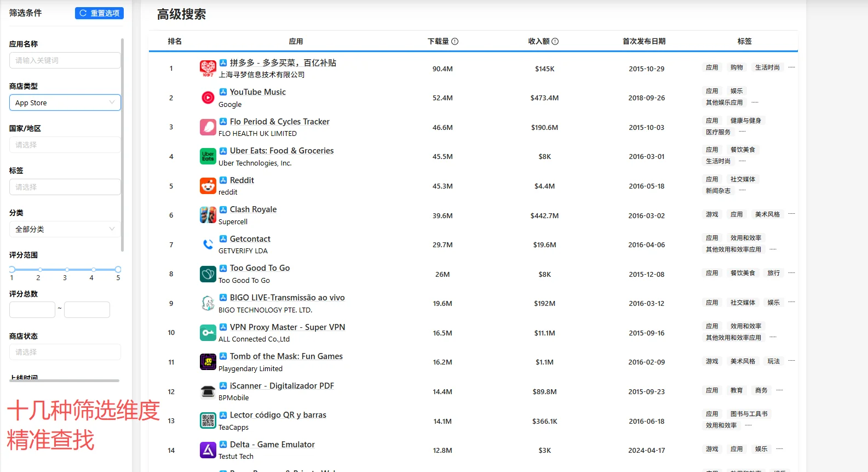Open the Delta - Game Emulator link
This screenshot has height=472, width=868.
tap(272, 445)
